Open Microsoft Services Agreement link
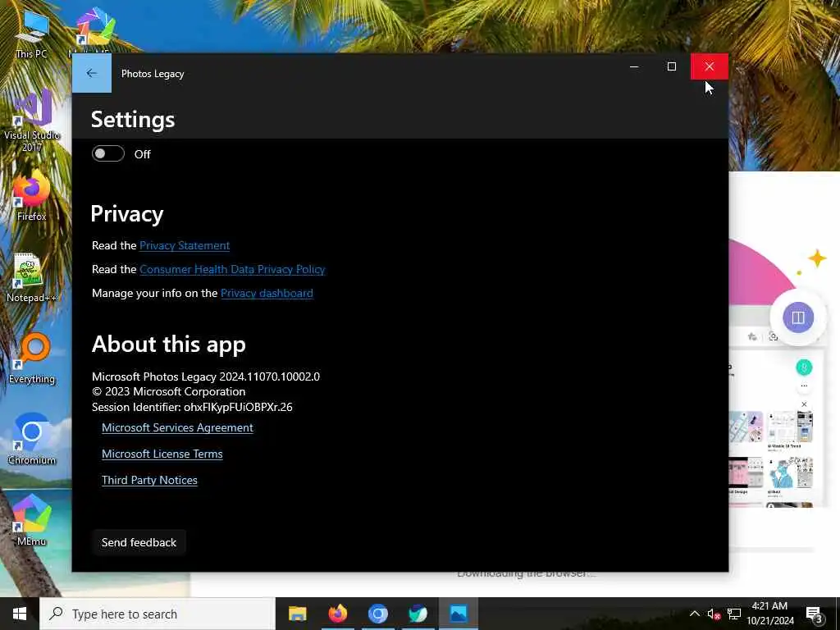The height and width of the screenshot is (630, 840). [x=177, y=427]
